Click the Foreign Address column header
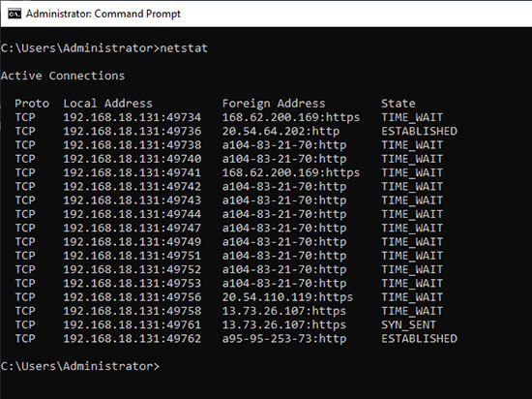This screenshot has width=532, height=399. click(274, 104)
